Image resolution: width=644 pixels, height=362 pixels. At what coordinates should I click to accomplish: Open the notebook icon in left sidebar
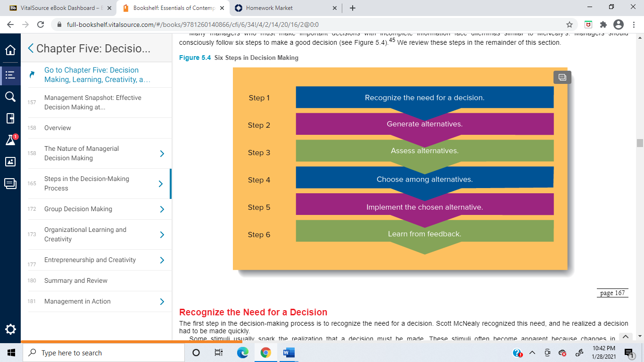tap(10, 118)
